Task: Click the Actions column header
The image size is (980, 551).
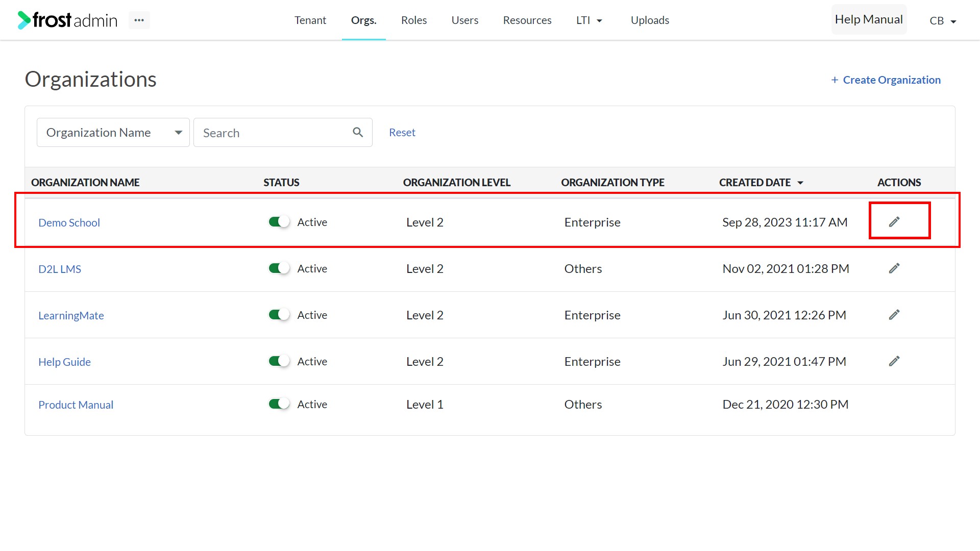Action: (899, 183)
